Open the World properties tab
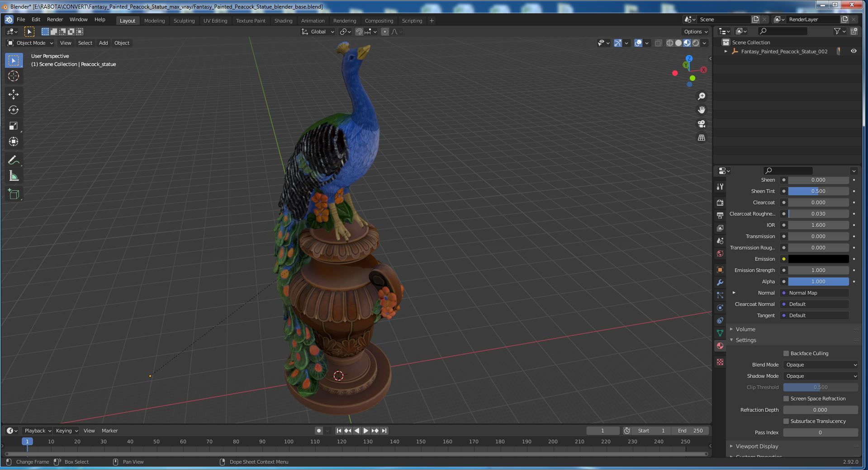 click(x=720, y=254)
